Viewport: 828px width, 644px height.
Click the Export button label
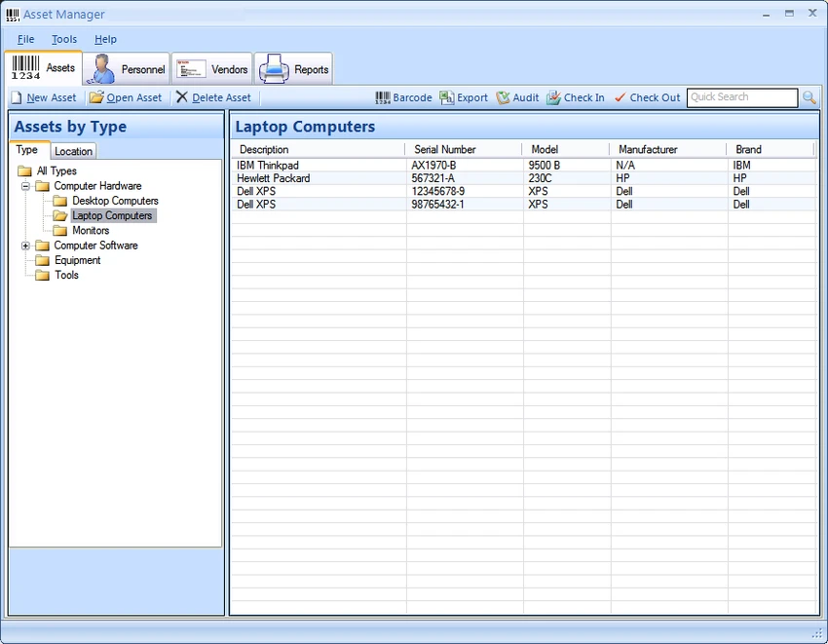pos(472,97)
